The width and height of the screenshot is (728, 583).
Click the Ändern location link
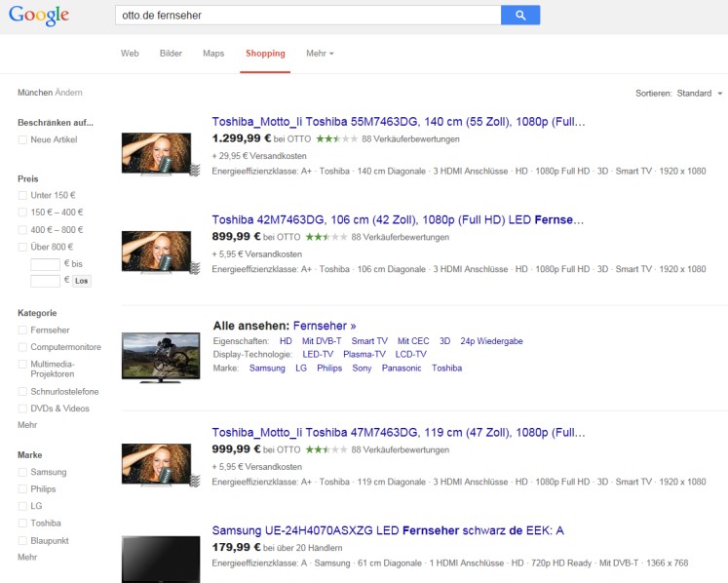[x=69, y=93]
